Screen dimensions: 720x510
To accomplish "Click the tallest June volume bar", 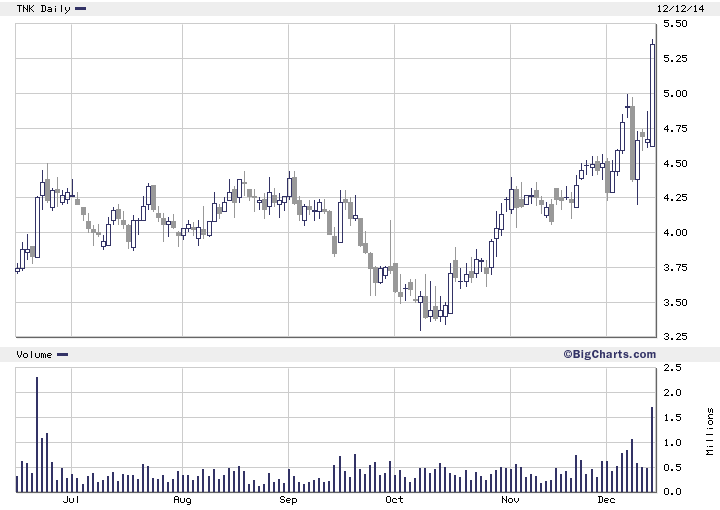I will point(37,435).
